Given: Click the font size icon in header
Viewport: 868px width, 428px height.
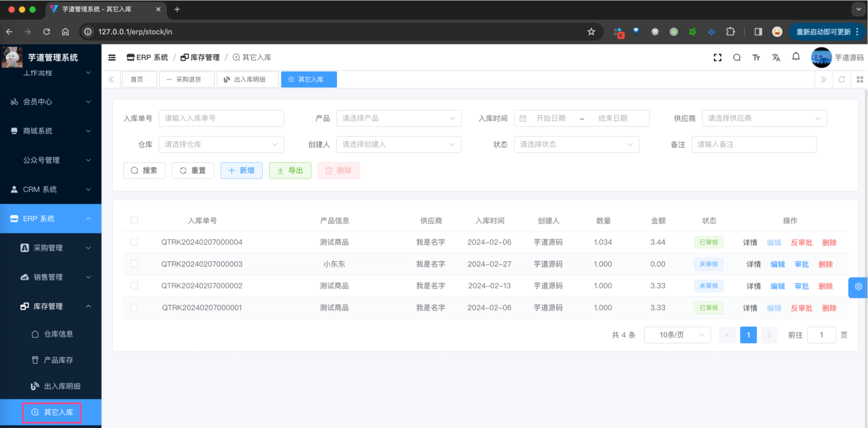Looking at the screenshot, I should (x=756, y=57).
